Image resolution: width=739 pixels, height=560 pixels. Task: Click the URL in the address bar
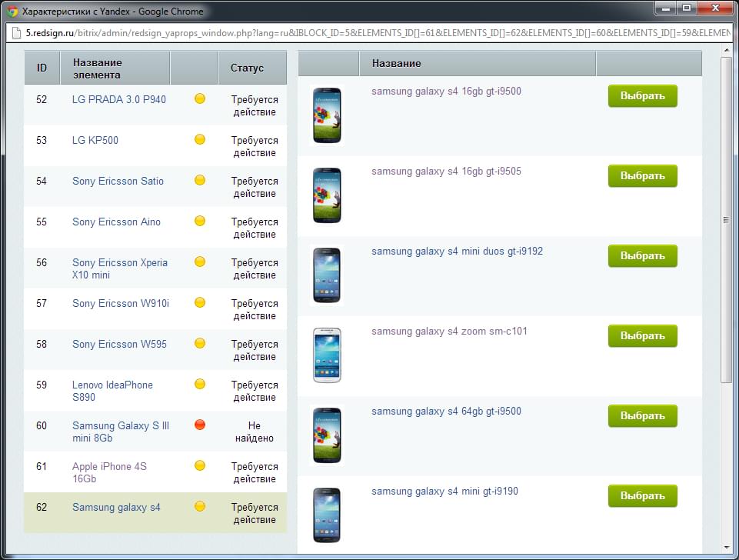[377, 33]
